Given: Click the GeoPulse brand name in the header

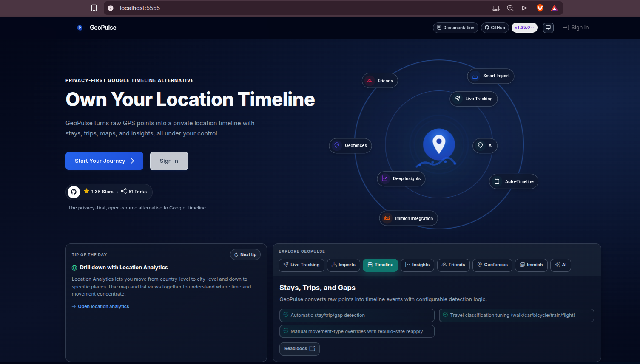Looking at the screenshot, I should click(x=103, y=28).
